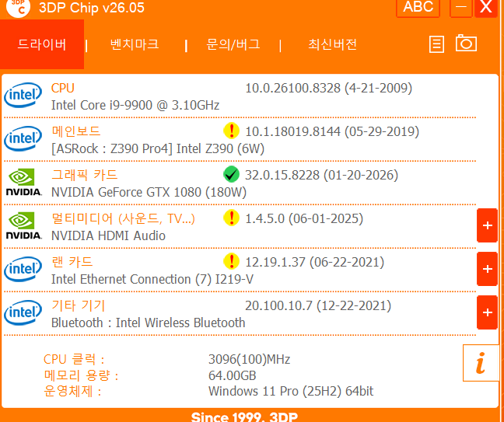Click the 3DP Chip logo icon
The height and width of the screenshot is (422, 504).
coord(19,8)
